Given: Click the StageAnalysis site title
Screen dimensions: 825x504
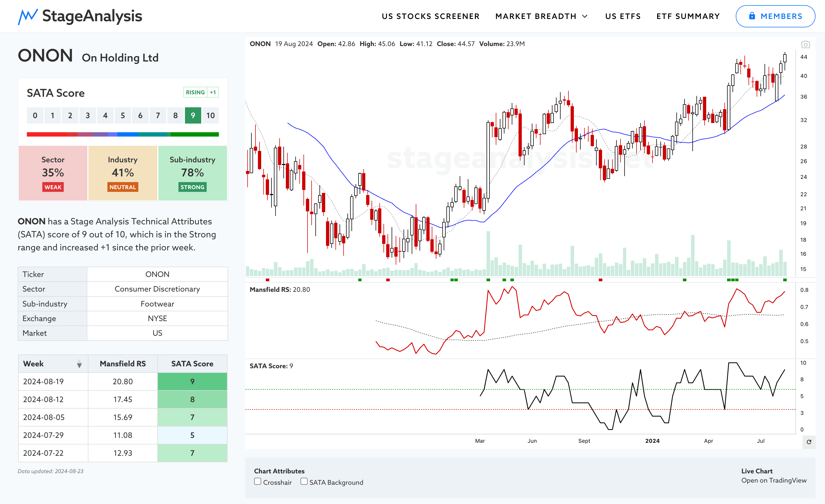Looking at the screenshot, I should click(x=92, y=16).
